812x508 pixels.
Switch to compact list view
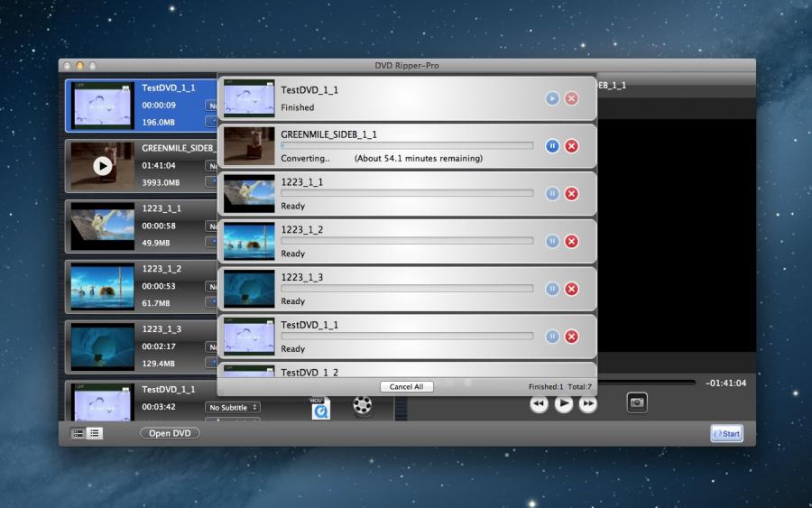click(95, 433)
